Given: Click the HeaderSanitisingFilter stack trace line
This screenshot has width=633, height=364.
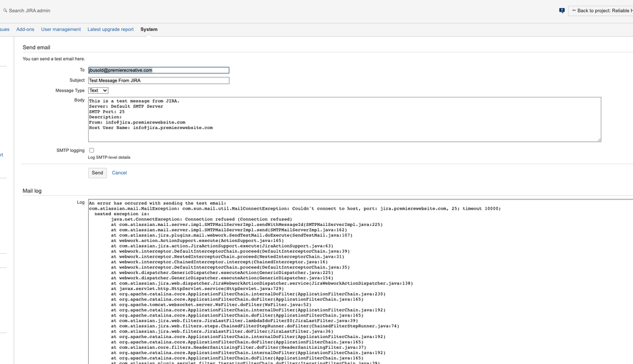Looking at the screenshot, I should coord(239,348).
